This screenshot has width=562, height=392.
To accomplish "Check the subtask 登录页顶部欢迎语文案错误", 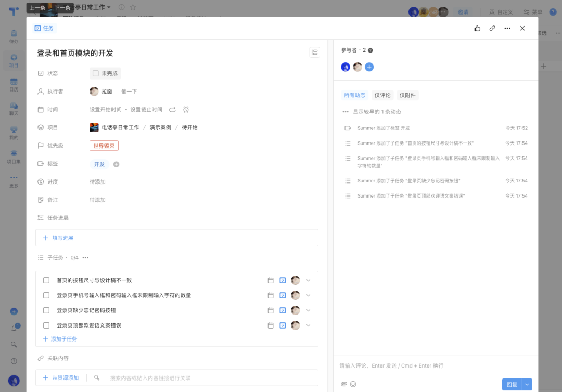I will pyautogui.click(x=46, y=325).
